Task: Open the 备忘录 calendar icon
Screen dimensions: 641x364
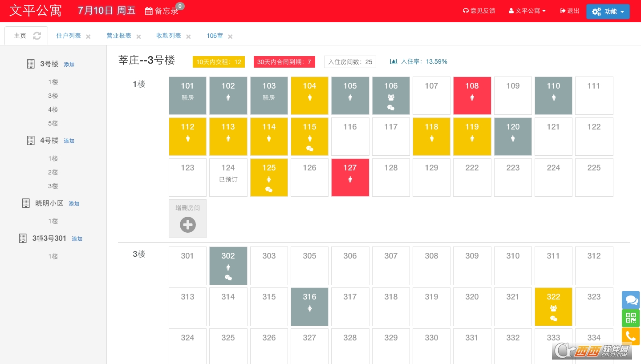Action: pyautogui.click(x=149, y=11)
